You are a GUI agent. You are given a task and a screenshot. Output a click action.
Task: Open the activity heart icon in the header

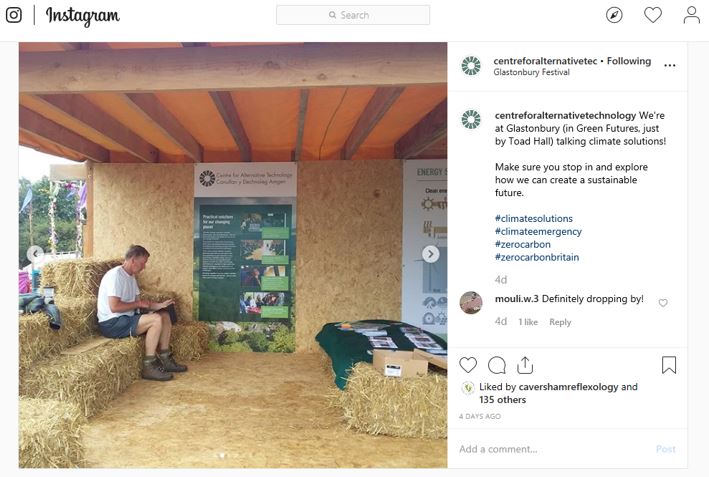(x=653, y=15)
